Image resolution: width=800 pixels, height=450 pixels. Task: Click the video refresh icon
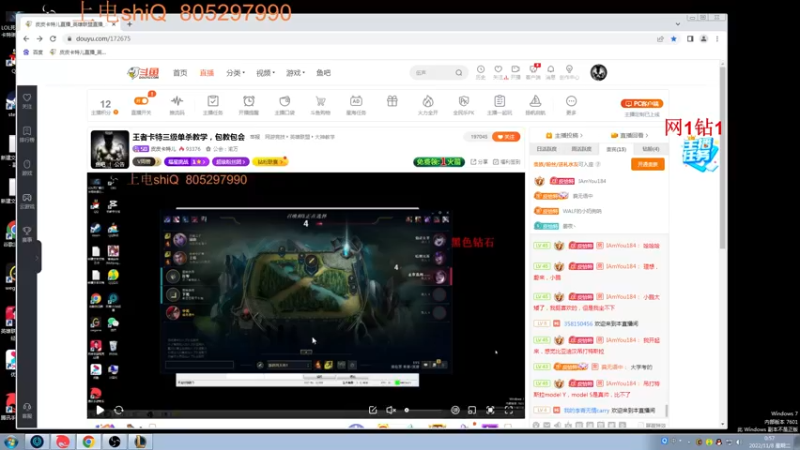118,410
